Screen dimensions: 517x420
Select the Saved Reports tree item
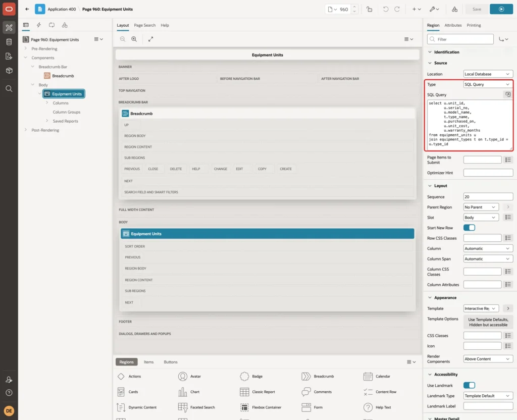click(65, 121)
